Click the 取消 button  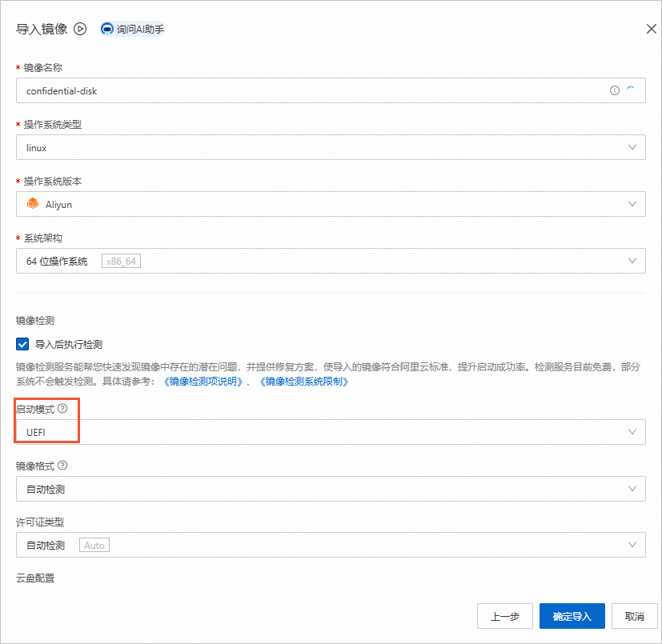tap(635, 616)
